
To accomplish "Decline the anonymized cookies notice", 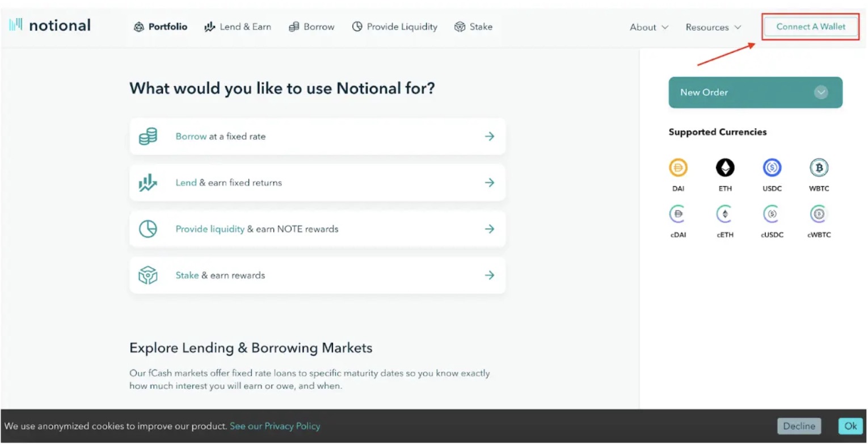I will [799, 426].
